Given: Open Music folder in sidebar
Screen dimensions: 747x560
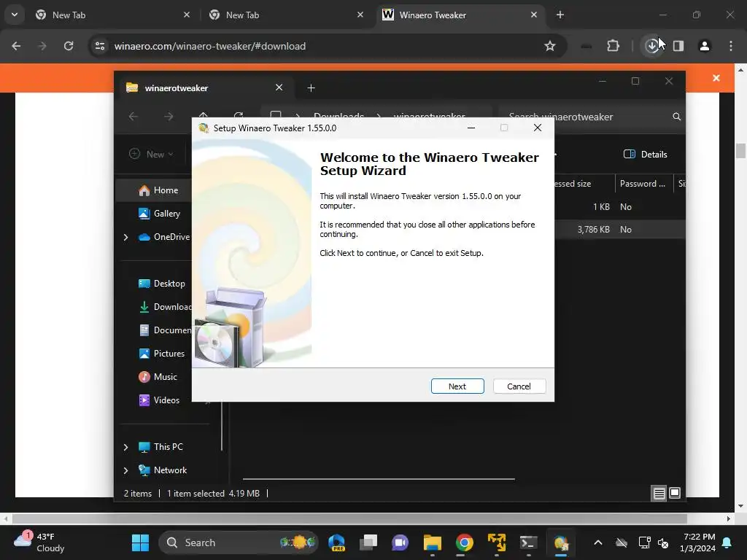Looking at the screenshot, I should [x=158, y=377].
